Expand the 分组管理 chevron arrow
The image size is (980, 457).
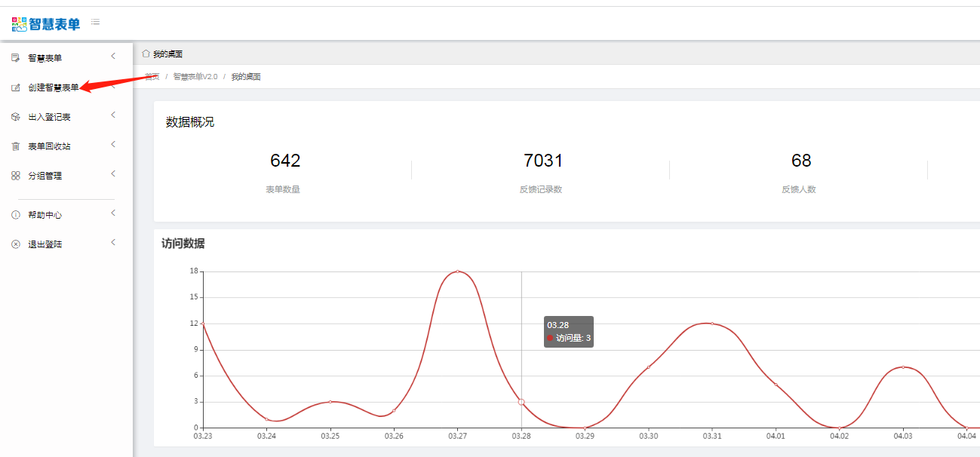click(113, 174)
